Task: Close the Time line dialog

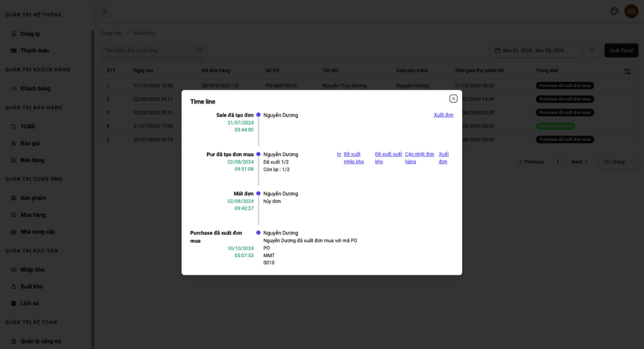Action: point(453,98)
